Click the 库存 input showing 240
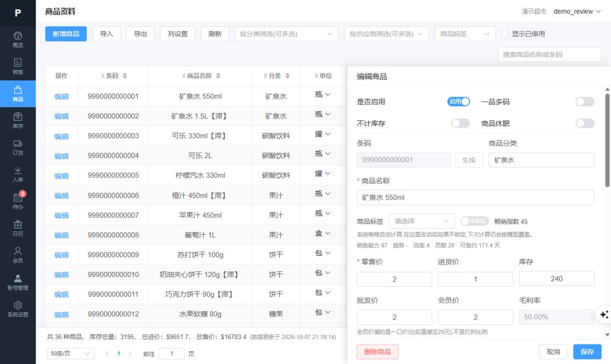The height and width of the screenshot is (364, 611). click(557, 279)
